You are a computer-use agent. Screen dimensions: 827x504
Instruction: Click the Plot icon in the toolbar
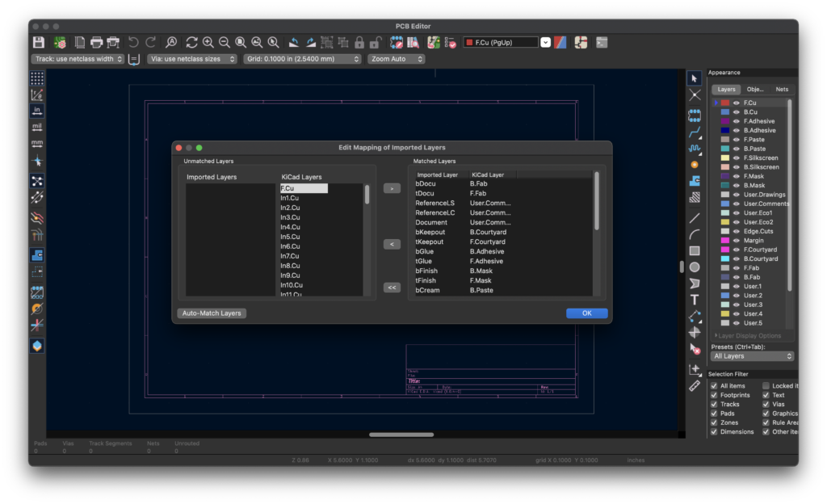tap(113, 42)
